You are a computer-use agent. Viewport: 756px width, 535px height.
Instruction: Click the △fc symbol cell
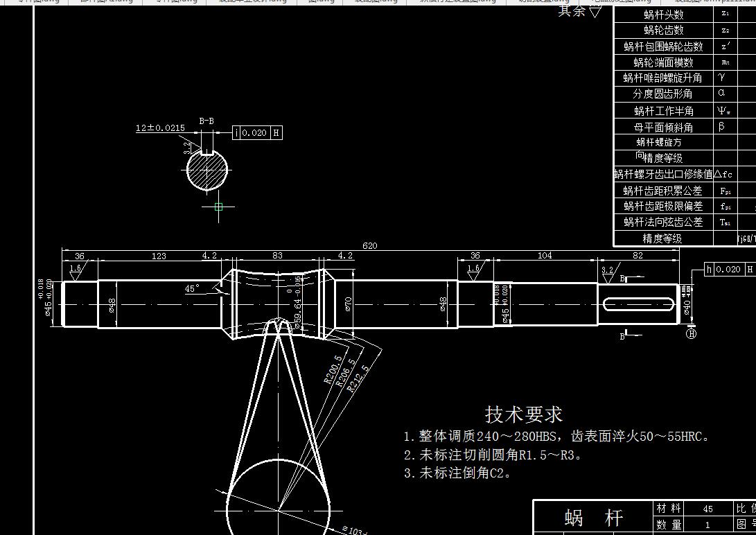point(725,174)
